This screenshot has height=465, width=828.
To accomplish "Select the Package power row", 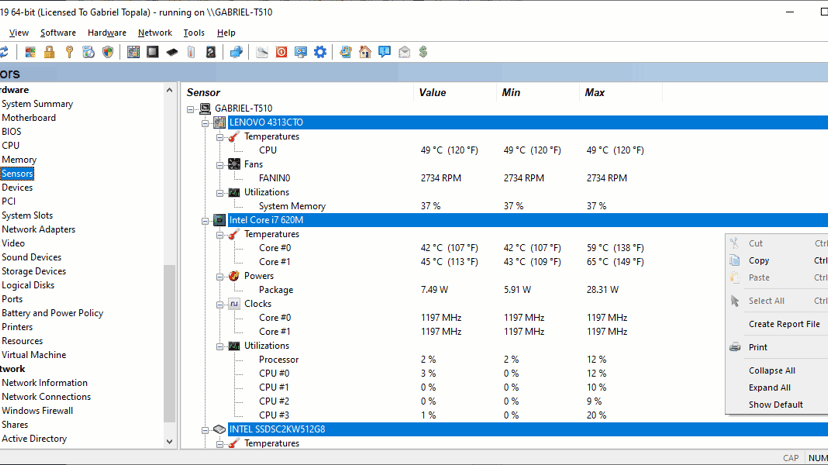I will (276, 290).
